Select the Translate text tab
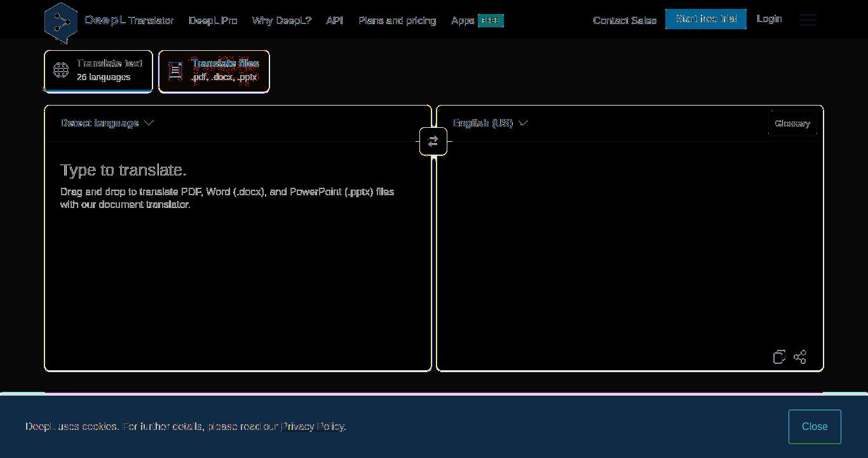This screenshot has height=458, width=868. point(98,71)
